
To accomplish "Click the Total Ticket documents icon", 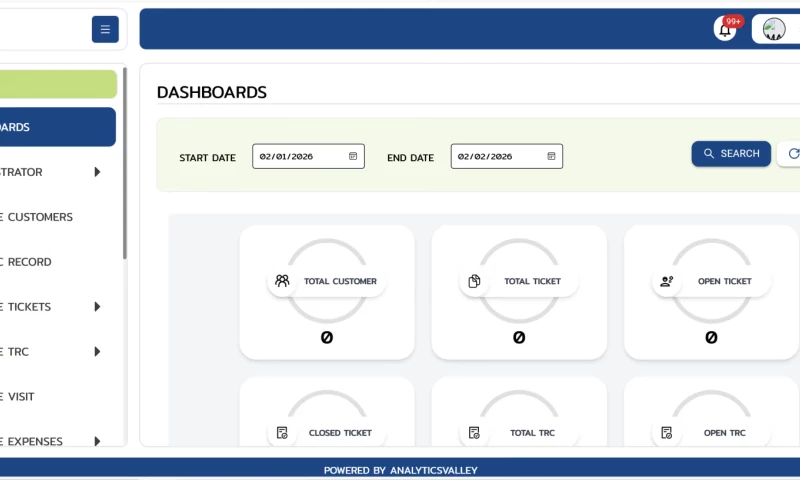I will point(474,281).
